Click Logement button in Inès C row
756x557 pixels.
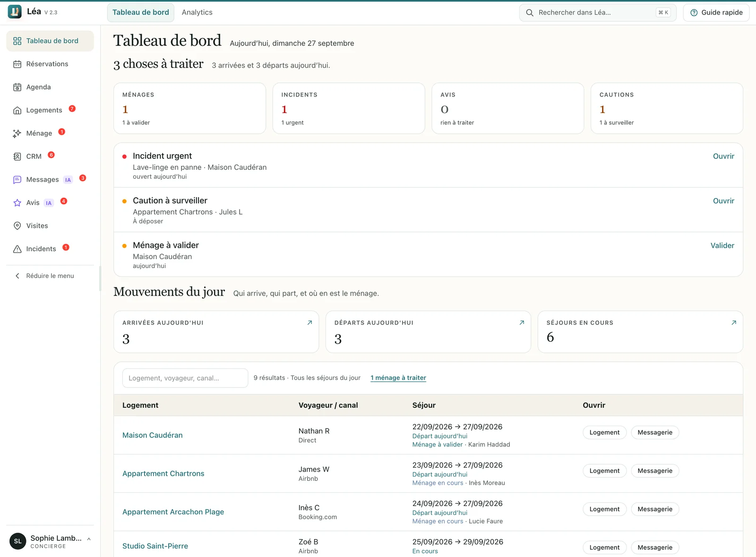click(604, 509)
